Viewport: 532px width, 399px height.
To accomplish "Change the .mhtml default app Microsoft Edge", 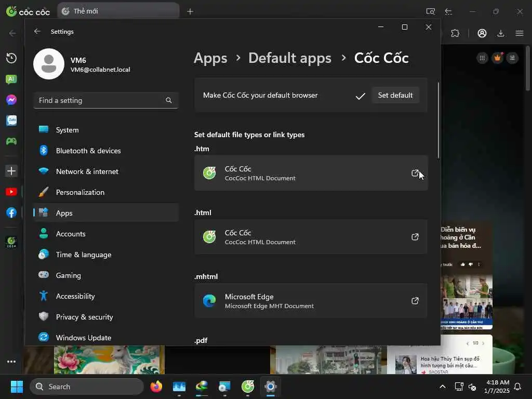I will [x=311, y=301].
